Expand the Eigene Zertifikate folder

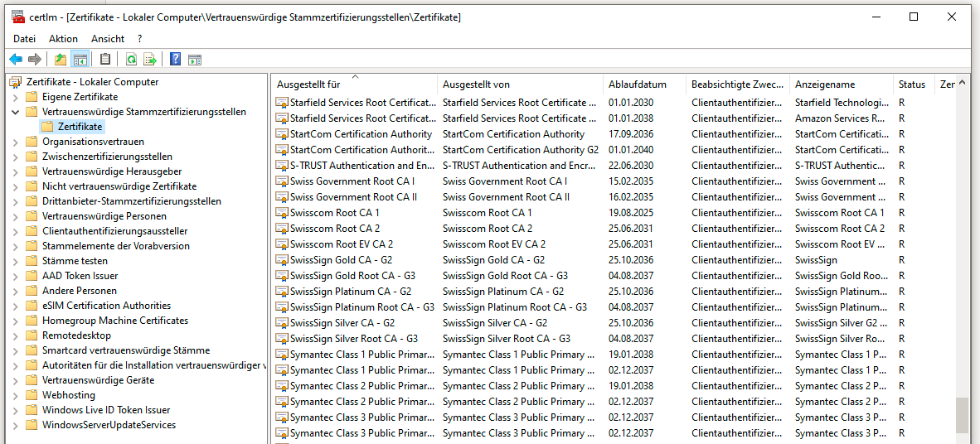pos(15,97)
